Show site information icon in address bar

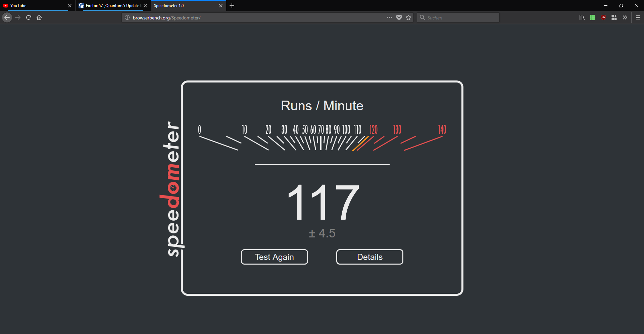coord(127,17)
